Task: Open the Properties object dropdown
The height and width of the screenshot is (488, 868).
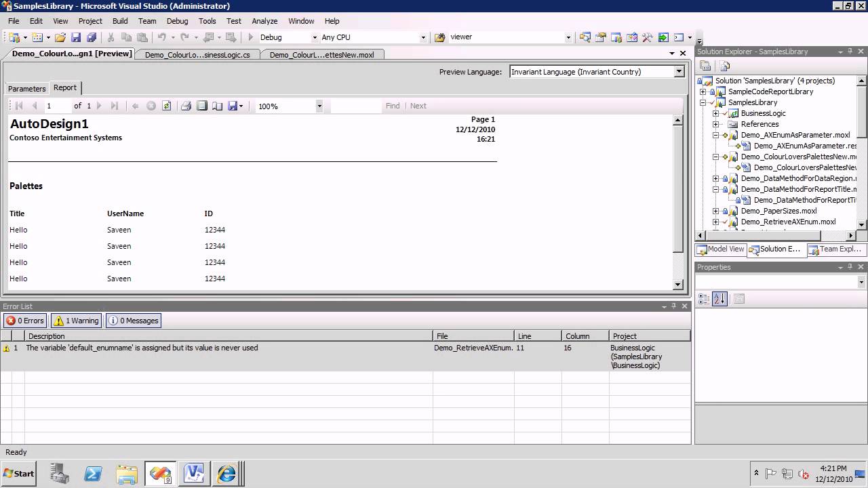Action: (861, 282)
